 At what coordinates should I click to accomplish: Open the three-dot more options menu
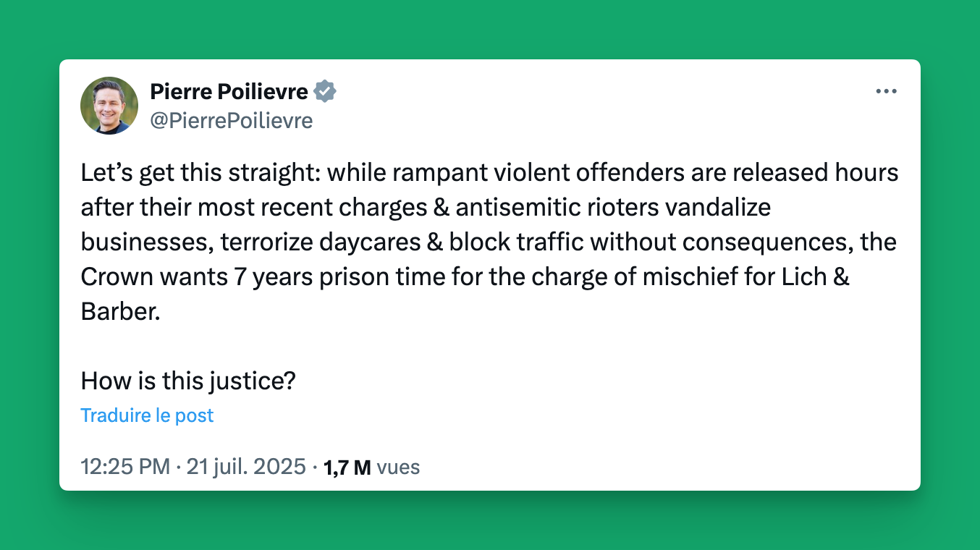[x=886, y=92]
